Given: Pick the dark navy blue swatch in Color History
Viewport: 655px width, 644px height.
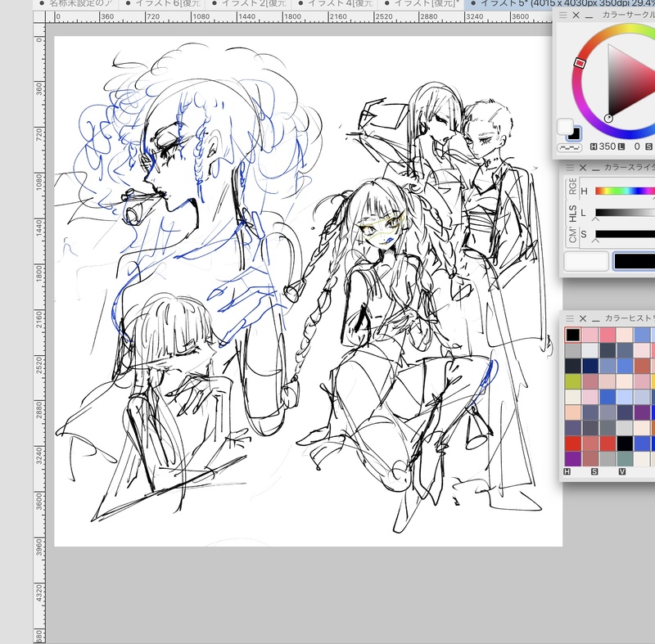Looking at the screenshot, I should point(589,366).
